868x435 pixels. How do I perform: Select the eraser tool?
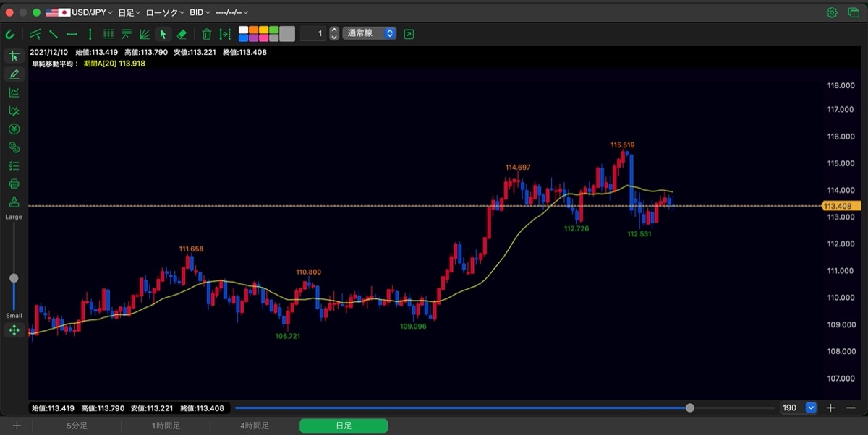click(182, 34)
